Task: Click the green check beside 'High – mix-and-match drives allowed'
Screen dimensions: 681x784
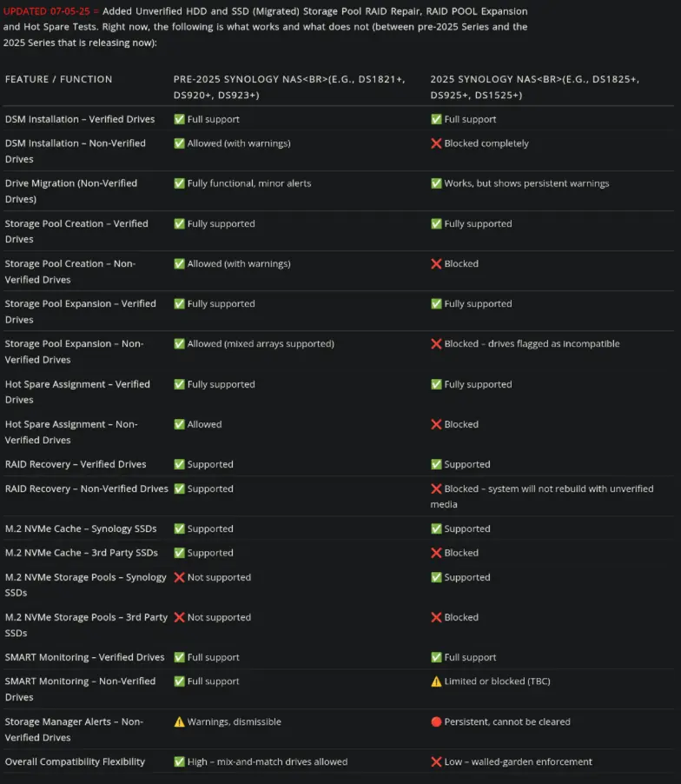Action: click(179, 761)
